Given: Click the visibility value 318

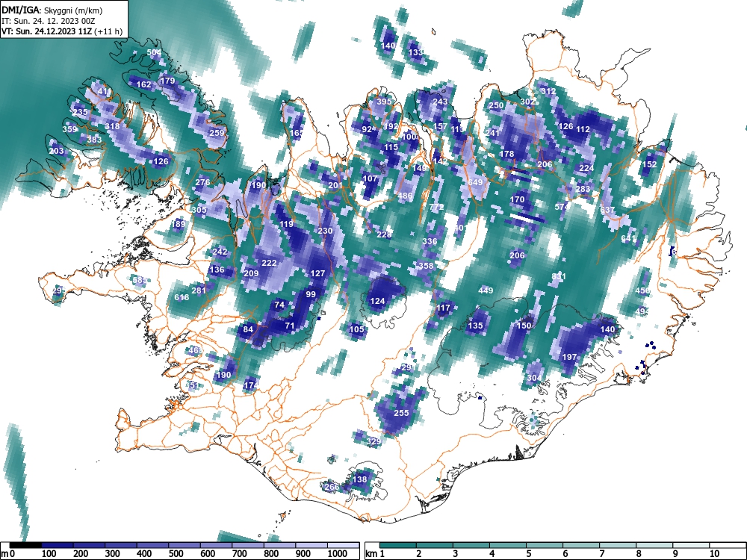Looking at the screenshot, I should pos(112,126).
